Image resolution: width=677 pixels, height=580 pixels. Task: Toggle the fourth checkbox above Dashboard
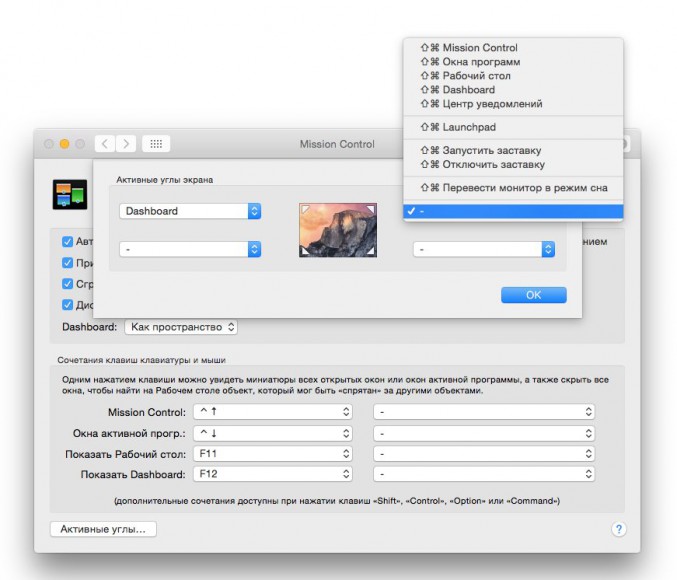[x=67, y=305]
